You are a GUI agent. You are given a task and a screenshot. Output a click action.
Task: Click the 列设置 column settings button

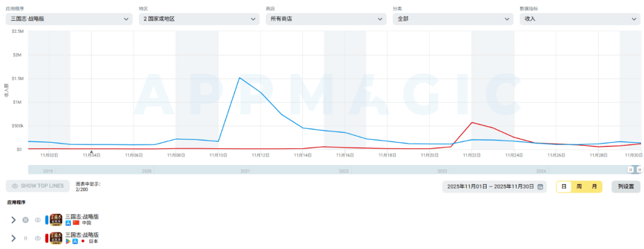[x=626, y=186]
